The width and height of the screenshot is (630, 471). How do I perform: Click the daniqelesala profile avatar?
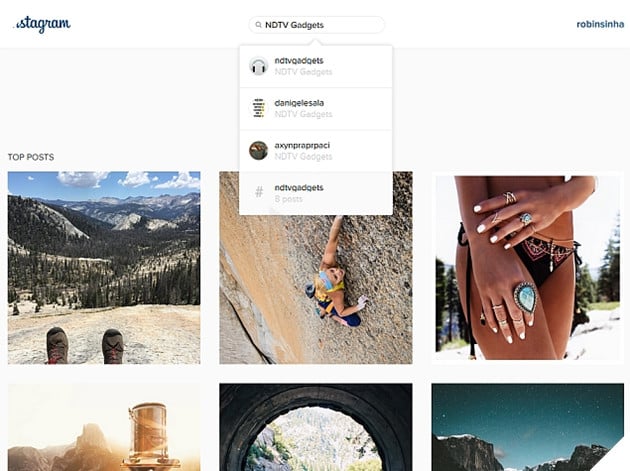(x=258, y=108)
